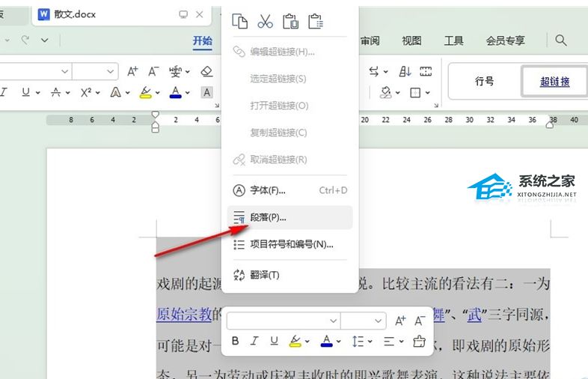Expand the ribbon highlight color dropdown arrow
This screenshot has height=379, width=588.
tap(158, 92)
